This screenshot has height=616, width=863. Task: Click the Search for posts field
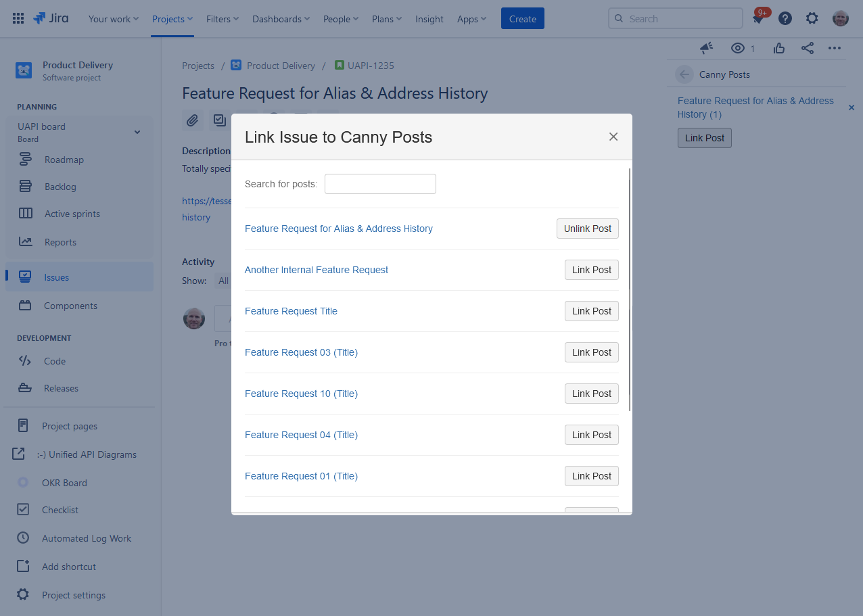(x=380, y=184)
